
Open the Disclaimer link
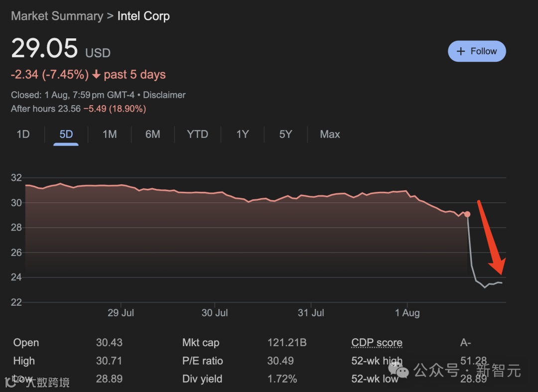click(164, 95)
